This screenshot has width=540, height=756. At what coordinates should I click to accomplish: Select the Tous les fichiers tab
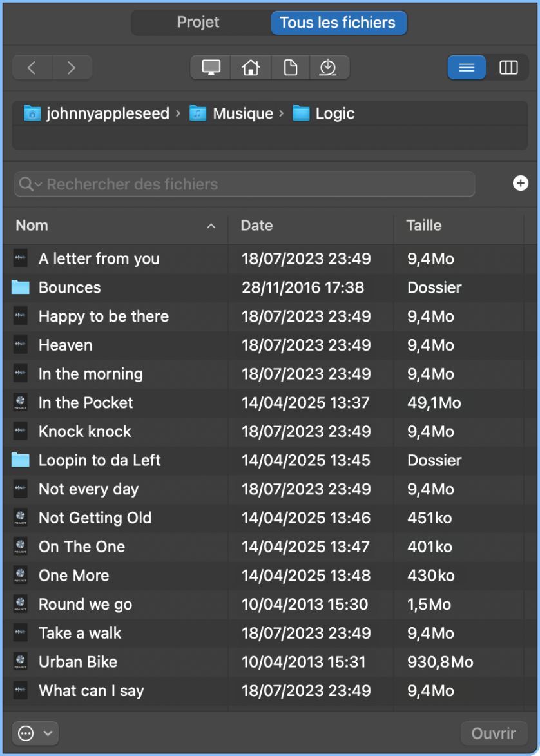338,23
